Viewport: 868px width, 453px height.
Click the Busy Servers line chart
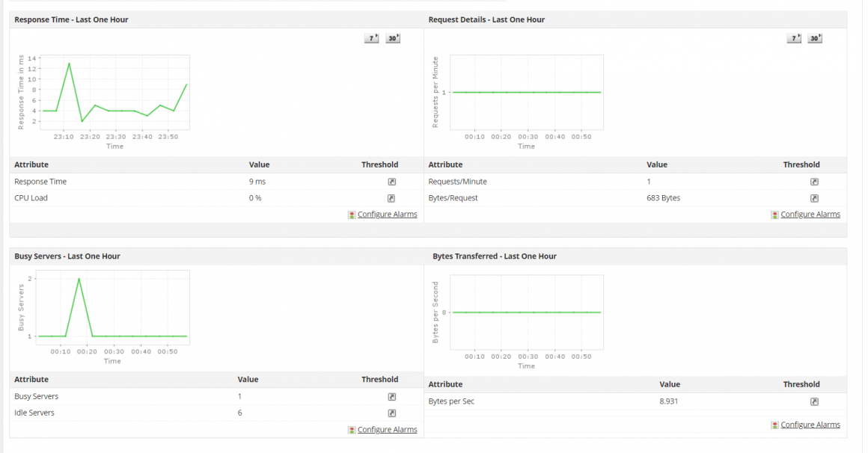pos(112,306)
